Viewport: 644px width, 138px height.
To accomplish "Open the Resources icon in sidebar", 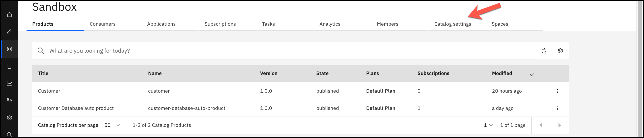I will pos(10,66).
